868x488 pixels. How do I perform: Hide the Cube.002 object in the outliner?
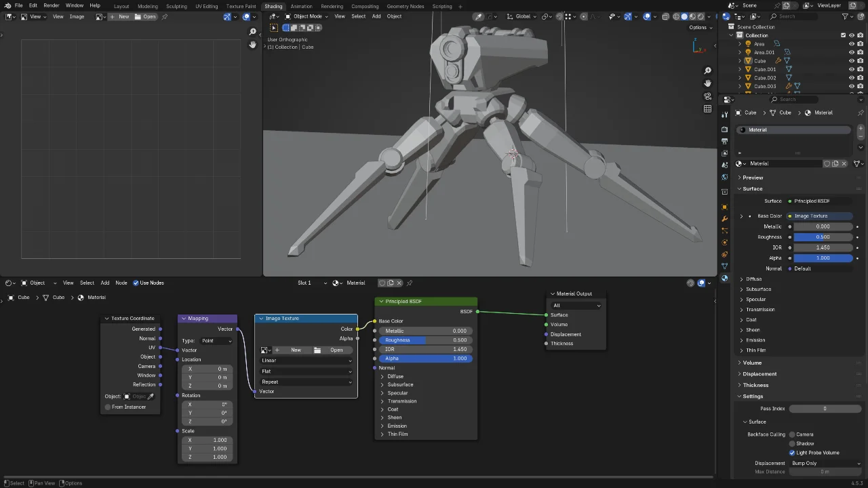tap(852, 77)
